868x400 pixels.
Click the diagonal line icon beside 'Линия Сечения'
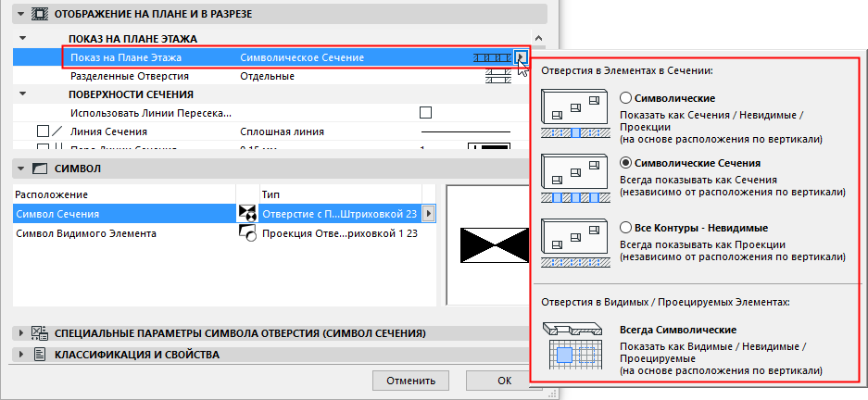pyautogui.click(x=57, y=131)
